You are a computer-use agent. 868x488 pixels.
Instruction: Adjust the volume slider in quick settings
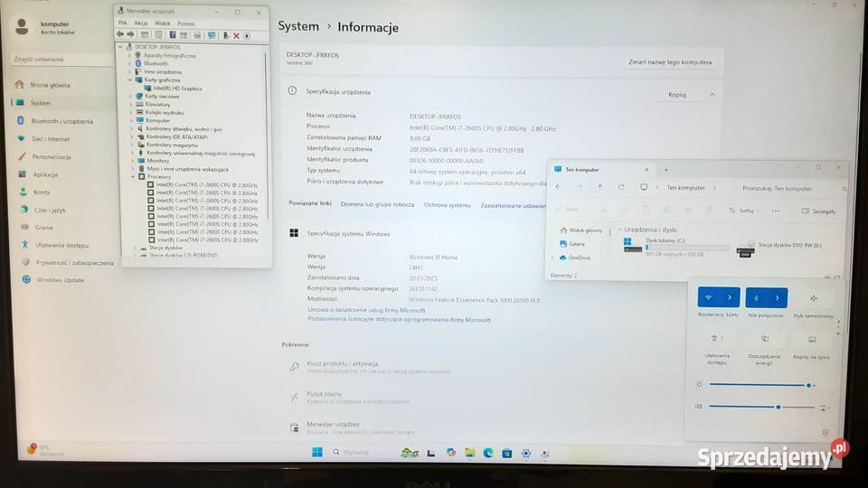(761, 407)
